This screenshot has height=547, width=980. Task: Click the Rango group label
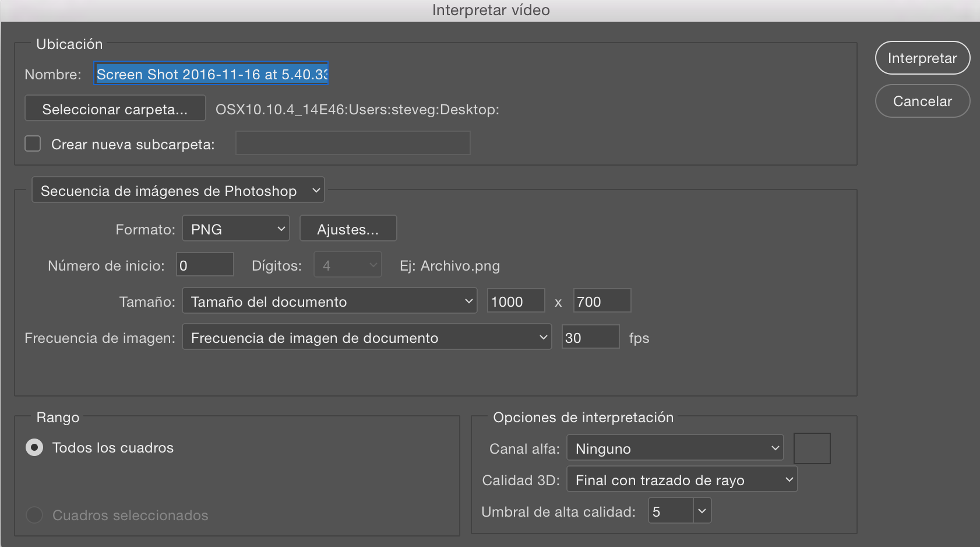[x=58, y=417]
